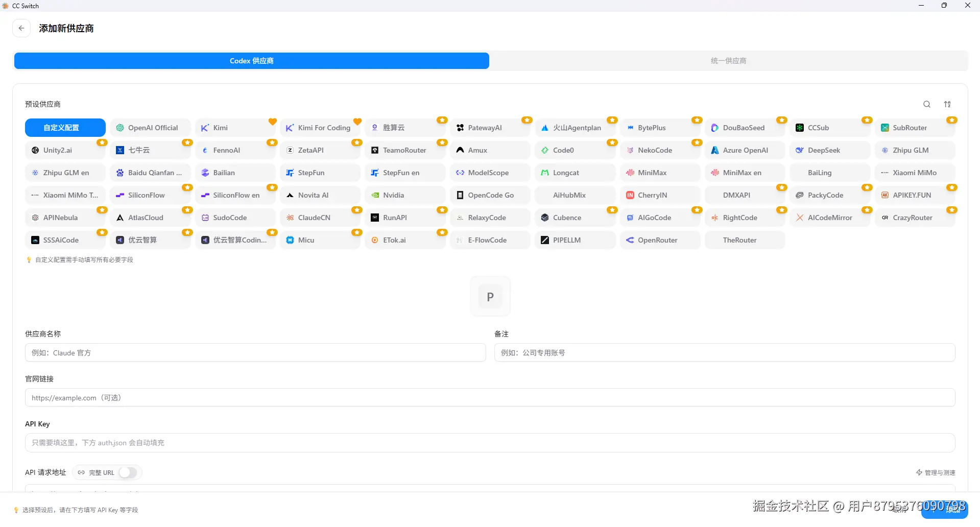The width and height of the screenshot is (980, 527).
Task: Choose the TeamoRouter preset icon
Action: coord(375,150)
